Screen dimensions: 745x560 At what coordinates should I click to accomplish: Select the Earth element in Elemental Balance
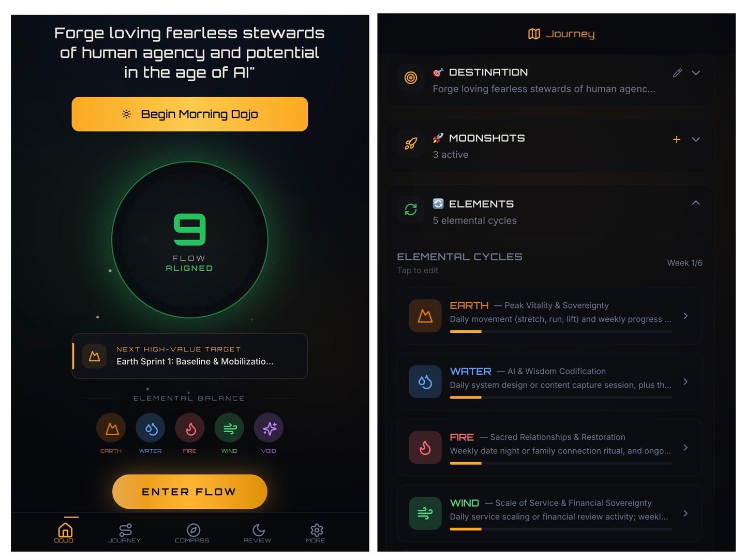coord(111,428)
